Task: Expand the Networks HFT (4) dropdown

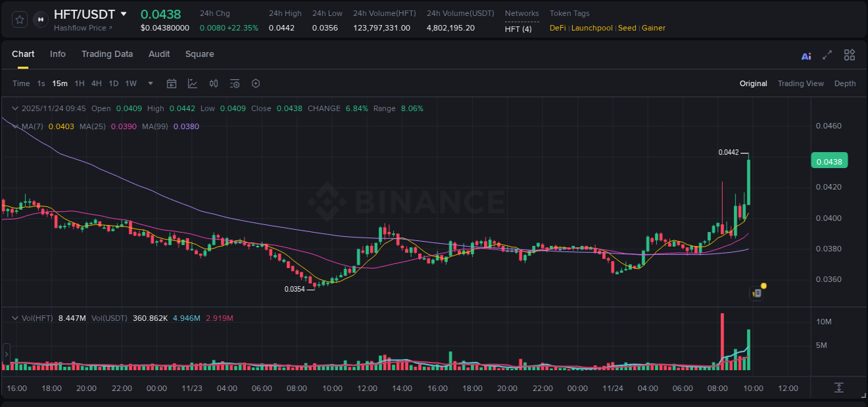Action: [519, 29]
